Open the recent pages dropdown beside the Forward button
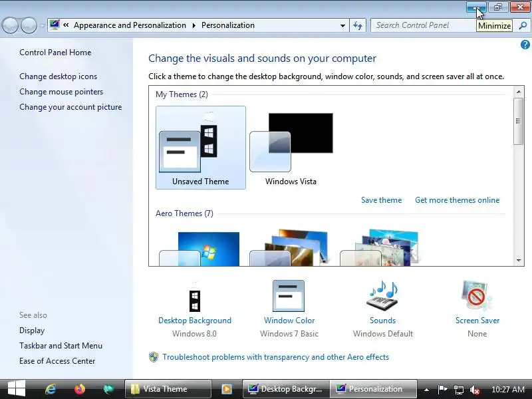532x399 pixels. point(42,25)
